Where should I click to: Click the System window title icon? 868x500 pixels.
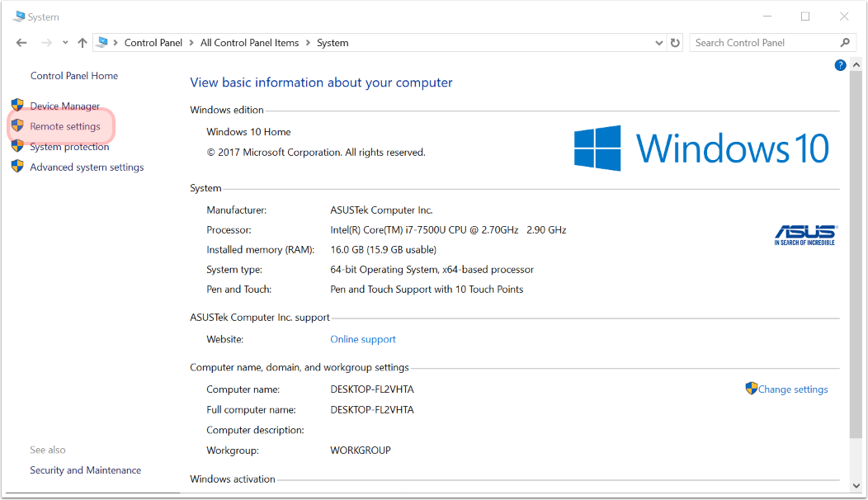click(19, 17)
